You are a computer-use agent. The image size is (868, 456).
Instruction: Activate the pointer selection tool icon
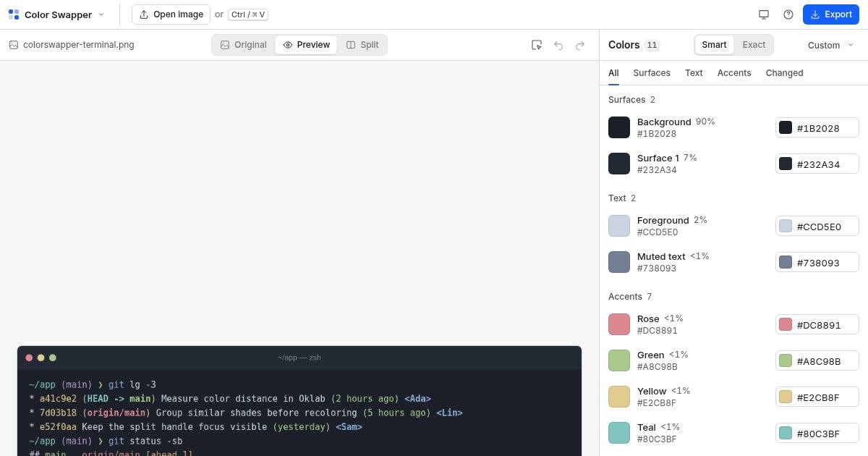coord(537,45)
